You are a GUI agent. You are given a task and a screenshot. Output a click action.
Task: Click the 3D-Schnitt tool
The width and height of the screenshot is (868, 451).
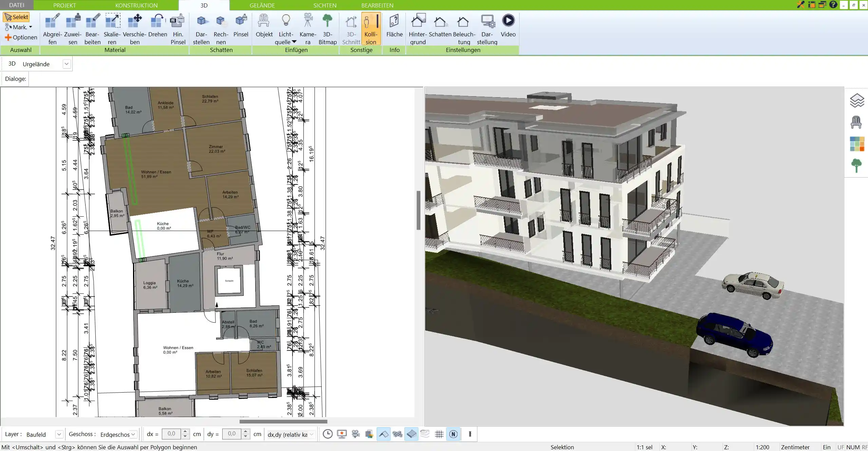(x=351, y=29)
